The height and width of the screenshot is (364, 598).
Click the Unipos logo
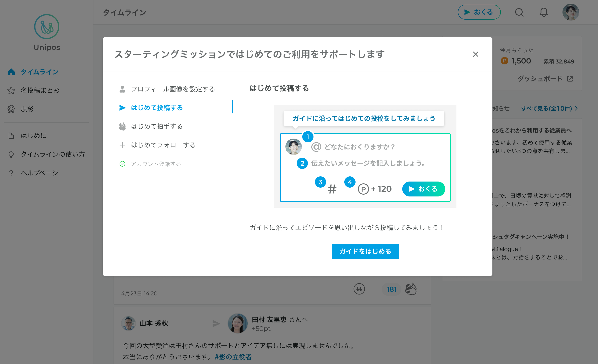(46, 33)
